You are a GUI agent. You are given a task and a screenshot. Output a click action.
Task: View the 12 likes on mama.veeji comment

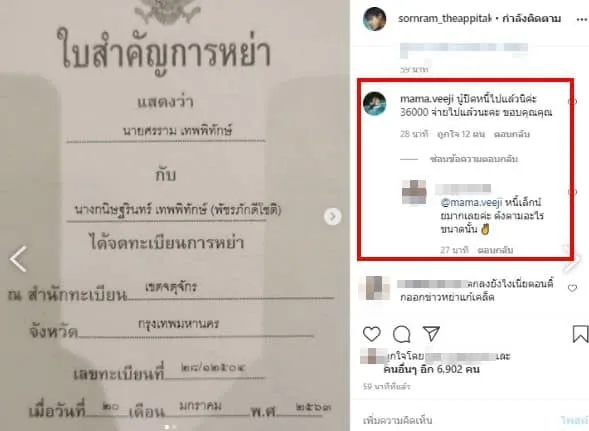tap(461, 134)
